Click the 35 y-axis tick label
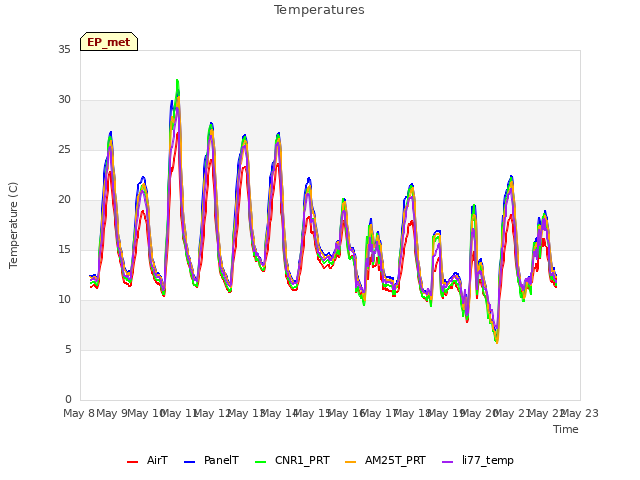Screen dimensions: 640x480 [x=64, y=49]
